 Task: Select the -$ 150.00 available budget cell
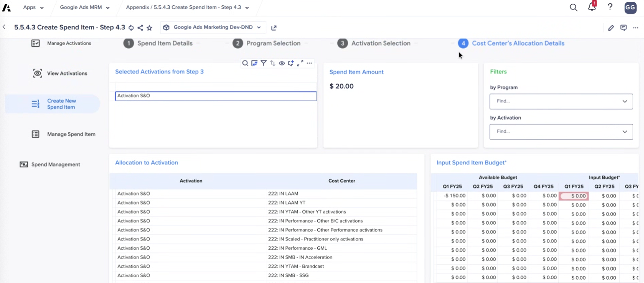(x=452, y=195)
